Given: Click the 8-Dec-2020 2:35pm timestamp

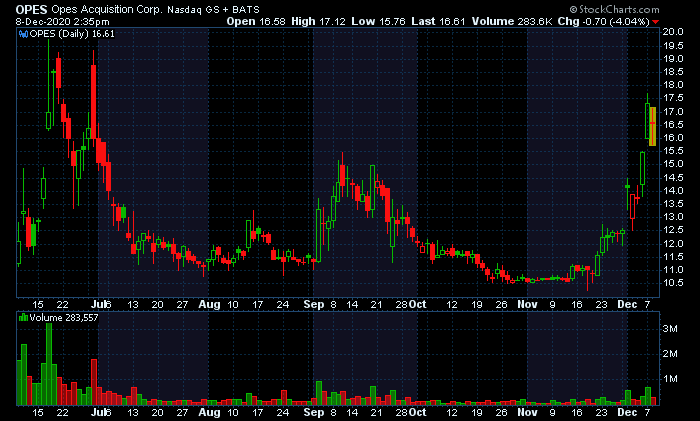Looking at the screenshot, I should pos(62,21).
